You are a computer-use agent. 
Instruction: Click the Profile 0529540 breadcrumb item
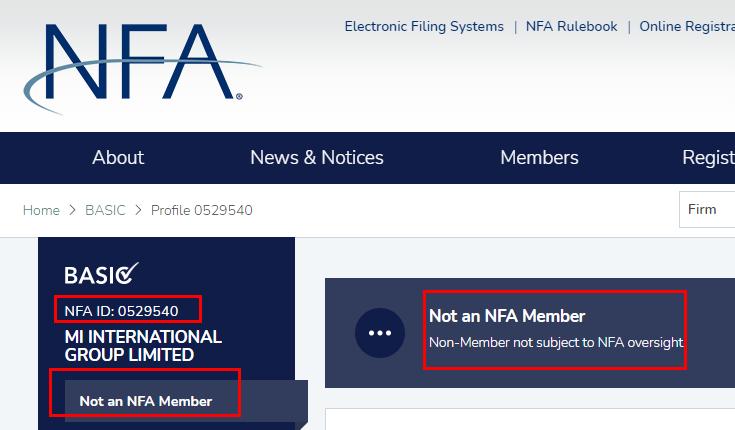point(201,210)
